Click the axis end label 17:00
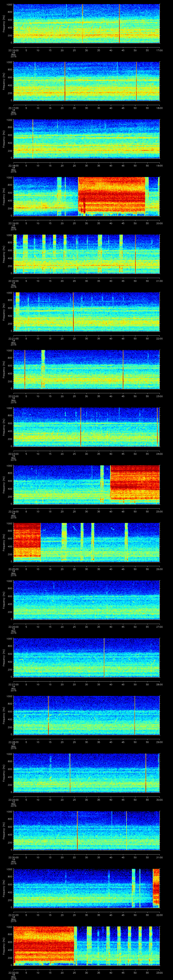The width and height of the screenshot is (173, 980). pyautogui.click(x=159, y=50)
